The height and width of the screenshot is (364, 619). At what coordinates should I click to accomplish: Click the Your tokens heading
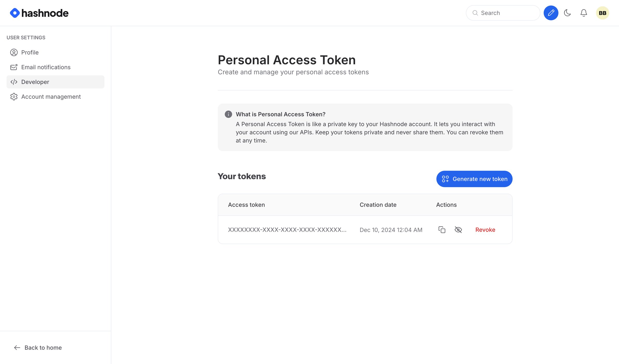pos(242,176)
